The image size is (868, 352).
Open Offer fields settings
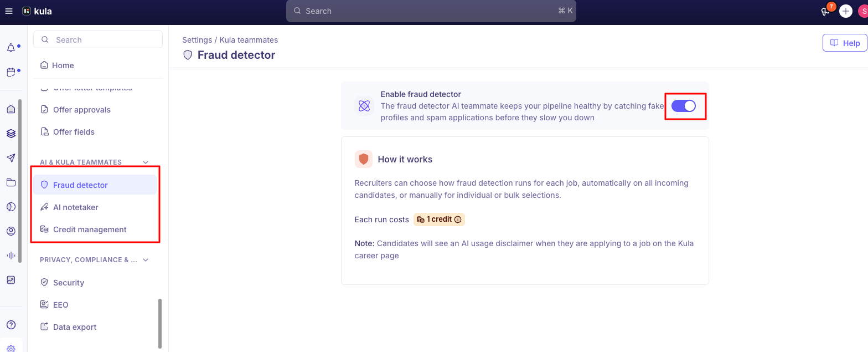tap(95, 132)
